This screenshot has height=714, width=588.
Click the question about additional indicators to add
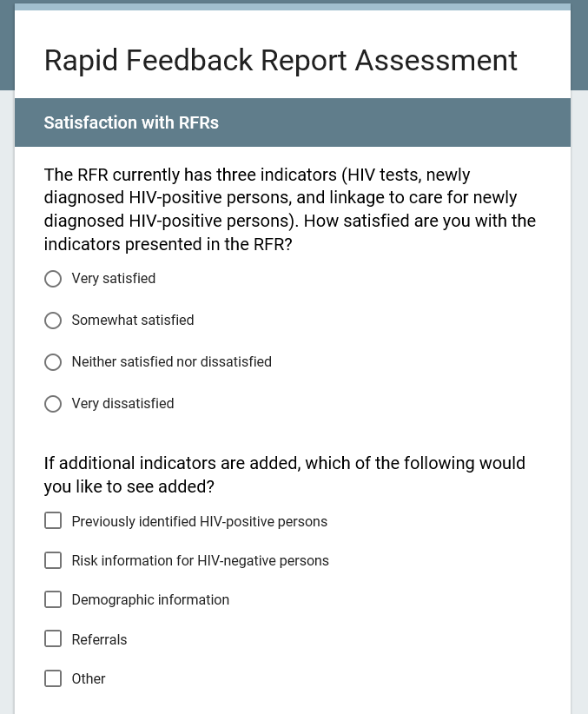285,474
